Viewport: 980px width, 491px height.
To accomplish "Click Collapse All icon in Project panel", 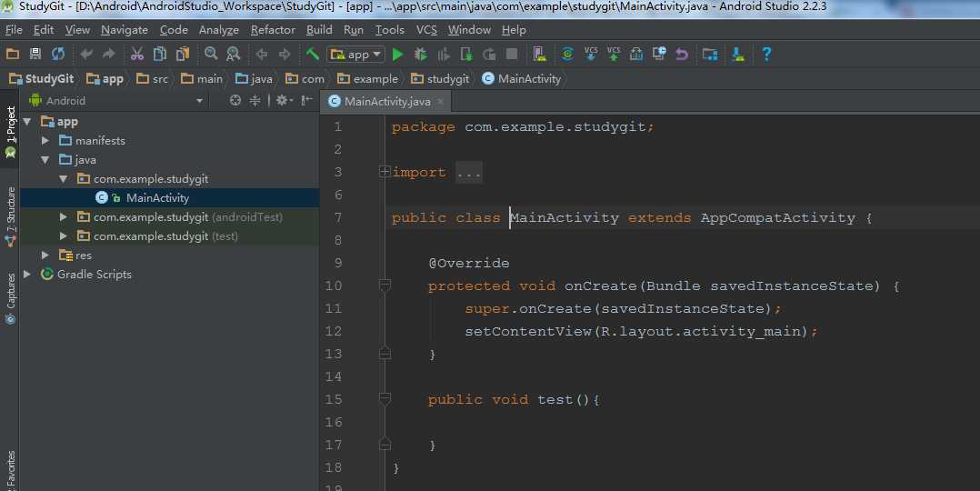I will [x=255, y=100].
